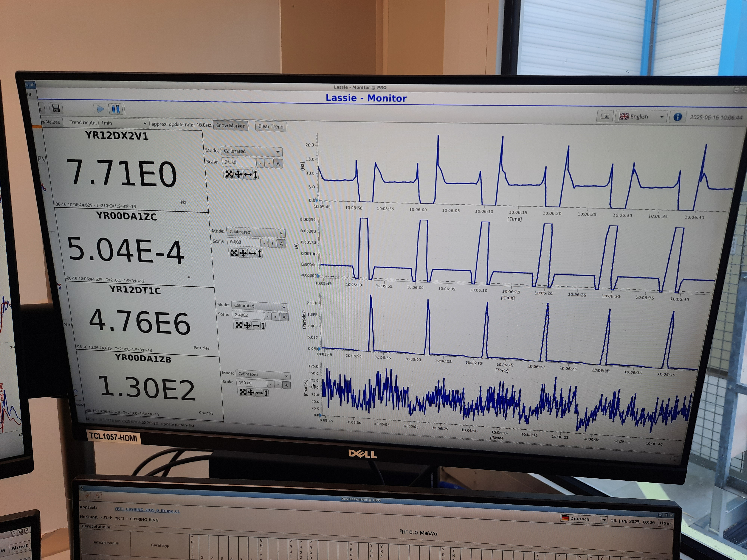Viewport: 747px width, 560px height.
Task: Click the Clear Trend button
Action: 271,126
